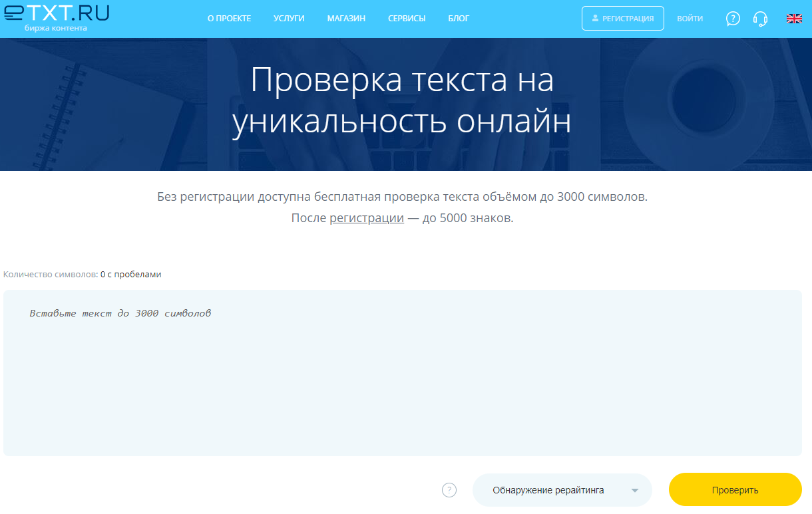Follow the underlined регистрации link
Viewport: 812px width, 514px height.
click(367, 218)
